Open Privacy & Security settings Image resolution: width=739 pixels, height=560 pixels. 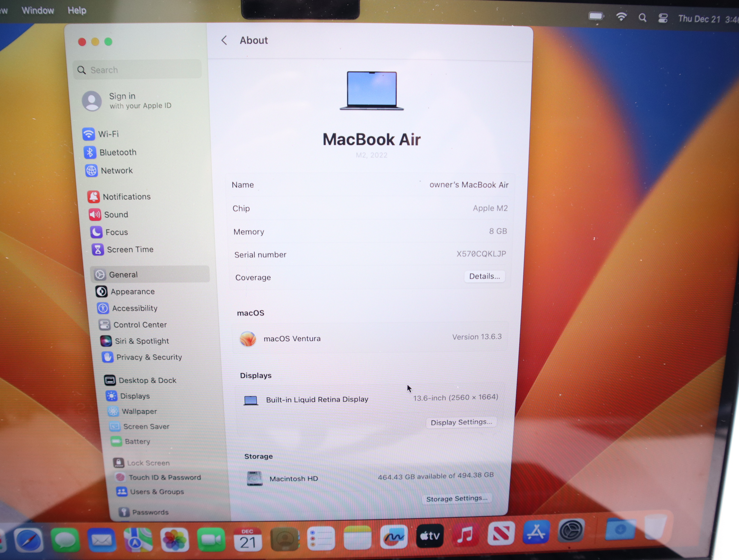(142, 357)
